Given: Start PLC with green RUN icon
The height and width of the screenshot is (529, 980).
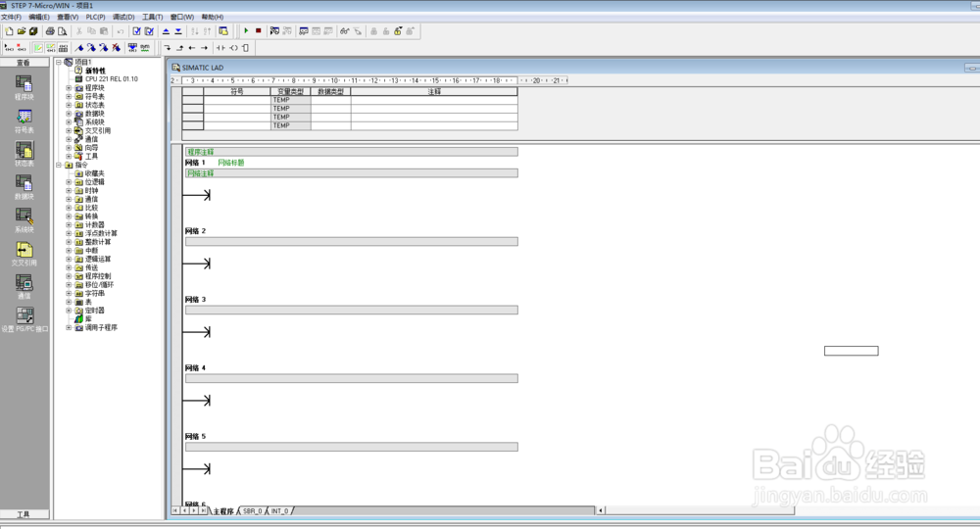Looking at the screenshot, I should tap(246, 30).
